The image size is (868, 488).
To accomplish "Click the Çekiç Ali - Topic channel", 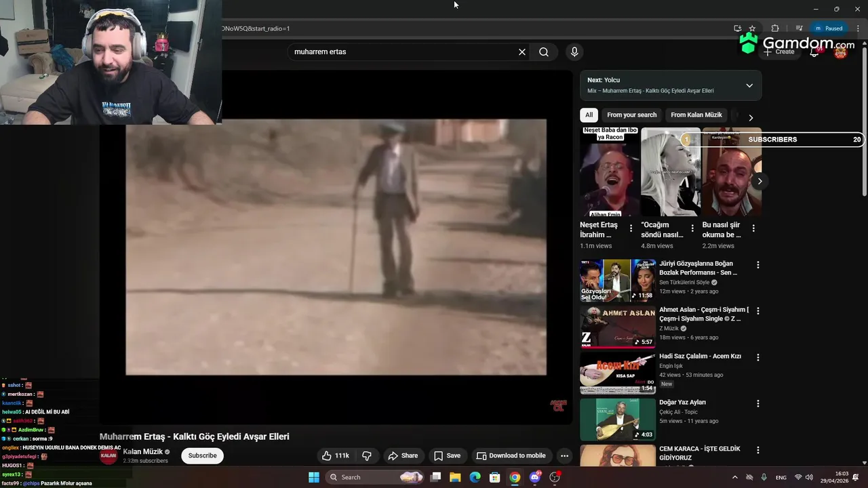I will [678, 412].
